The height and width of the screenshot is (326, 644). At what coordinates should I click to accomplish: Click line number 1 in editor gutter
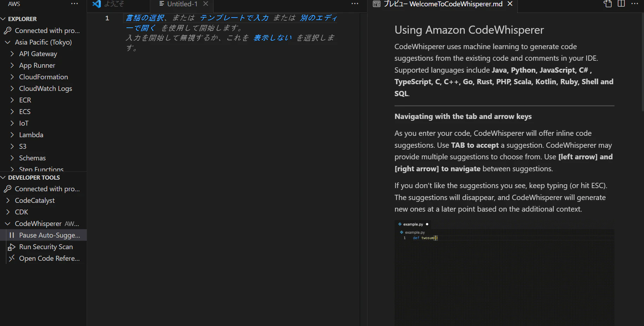tap(107, 18)
